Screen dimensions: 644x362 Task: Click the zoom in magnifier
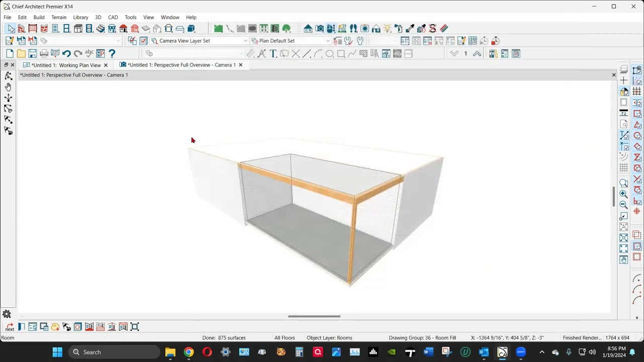(624, 194)
